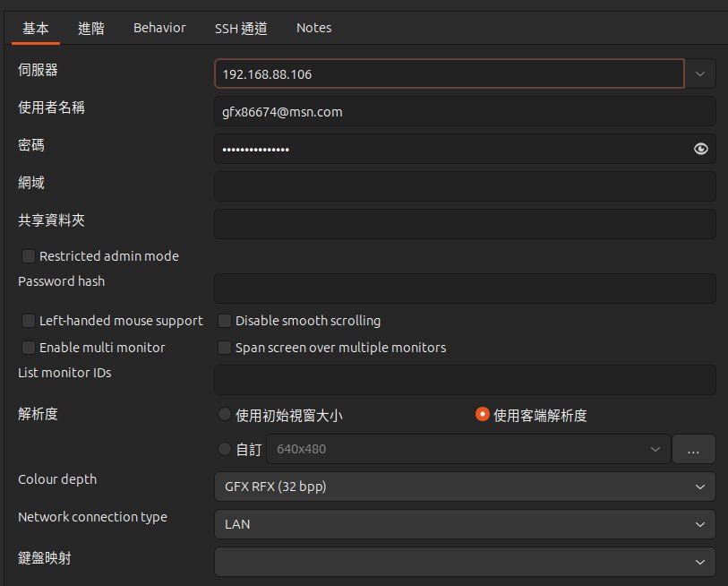Enable Restricted admin mode checkbox
The height and width of the screenshot is (586, 728).
29,256
